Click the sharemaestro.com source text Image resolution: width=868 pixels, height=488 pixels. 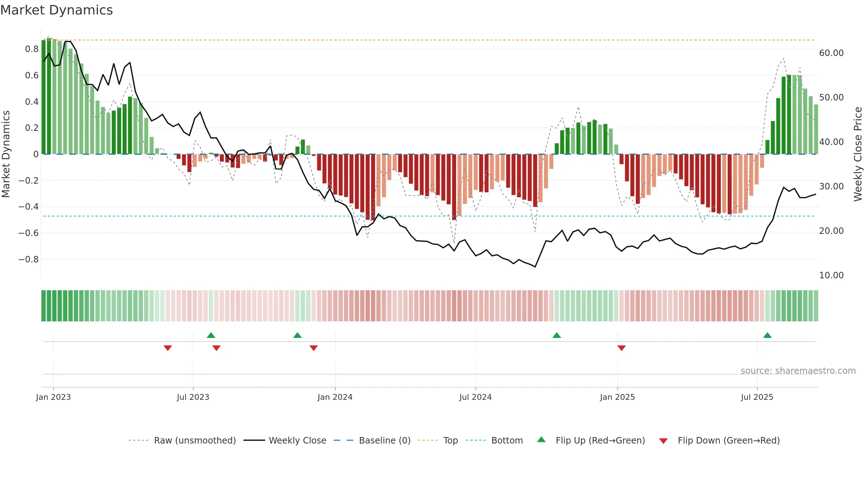tap(798, 371)
